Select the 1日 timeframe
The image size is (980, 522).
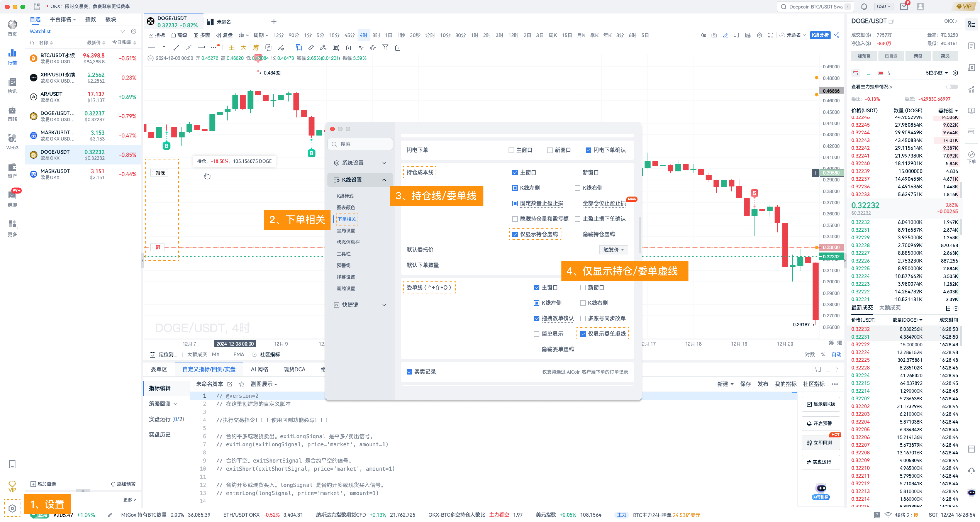pos(388,35)
